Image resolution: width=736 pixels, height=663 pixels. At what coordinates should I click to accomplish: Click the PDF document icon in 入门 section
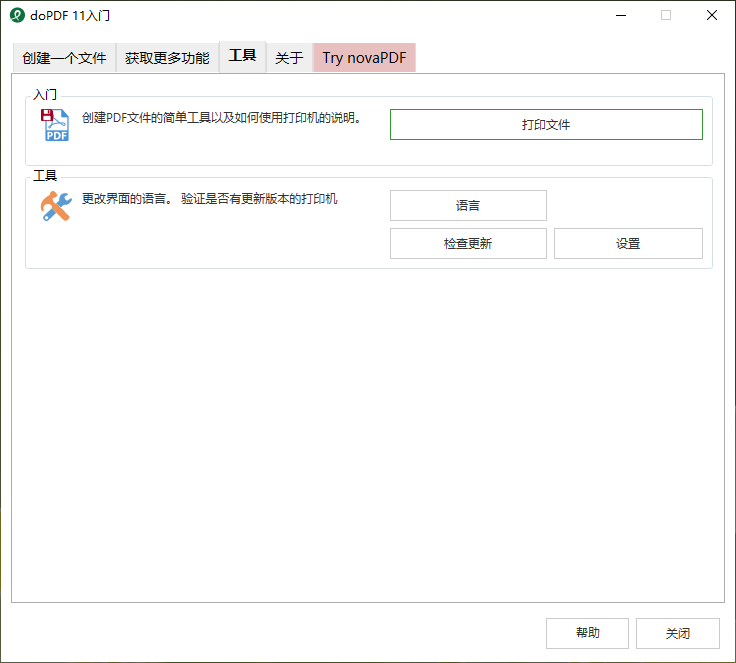[55, 124]
